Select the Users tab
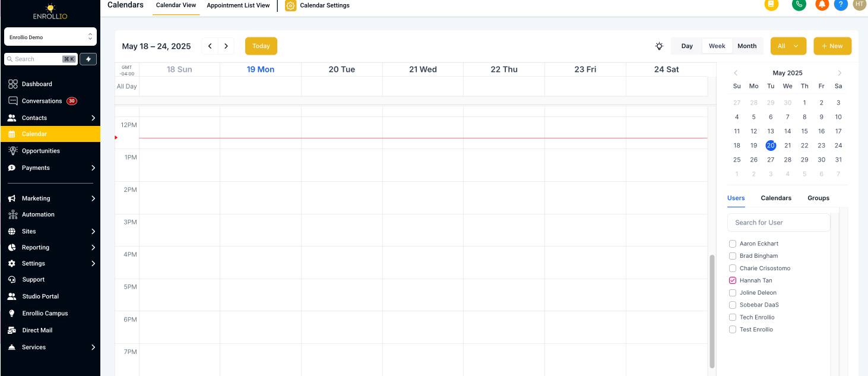Screen dimensions: 868x376 coord(736,198)
